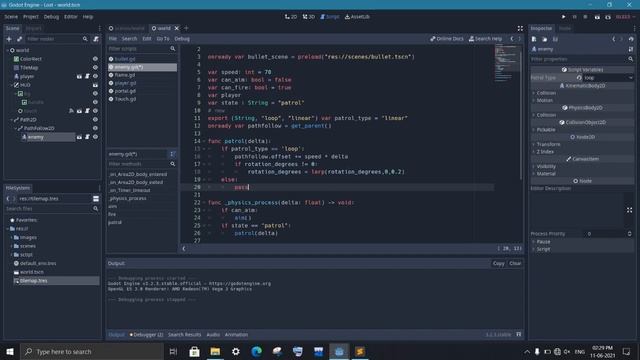Switch to the Node dock tab
The width and height of the screenshot is (640, 360).
pyautogui.click(x=565, y=28)
